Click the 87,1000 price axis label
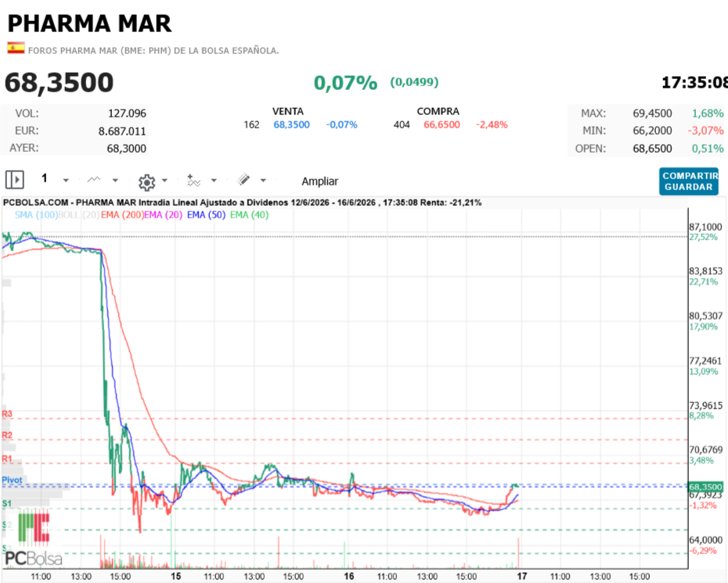The image size is (728, 583). 706,227
